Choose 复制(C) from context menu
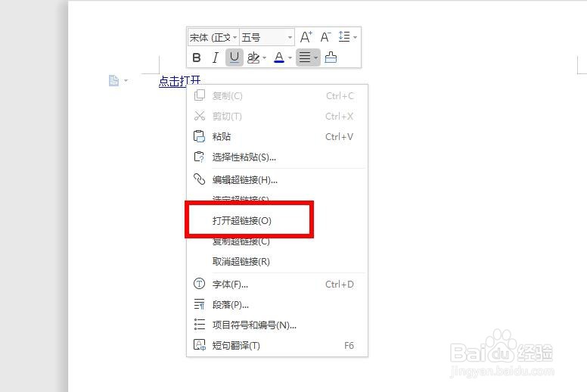 [277, 96]
